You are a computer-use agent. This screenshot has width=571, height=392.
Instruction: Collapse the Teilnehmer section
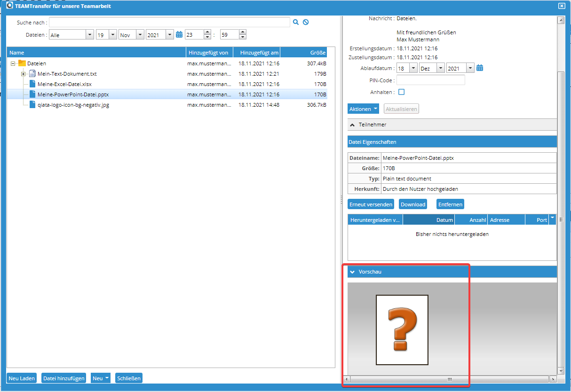pyautogui.click(x=352, y=125)
